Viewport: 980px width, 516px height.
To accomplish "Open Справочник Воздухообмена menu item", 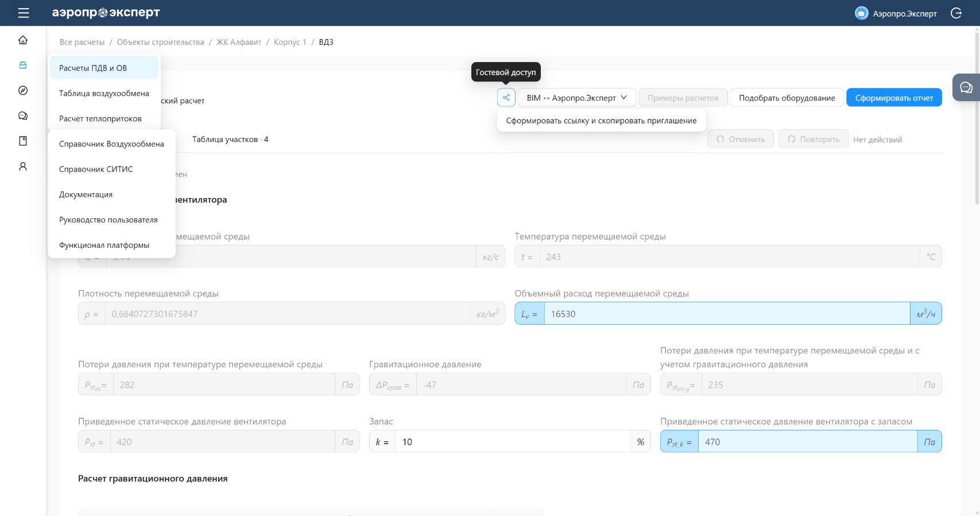I will [111, 144].
